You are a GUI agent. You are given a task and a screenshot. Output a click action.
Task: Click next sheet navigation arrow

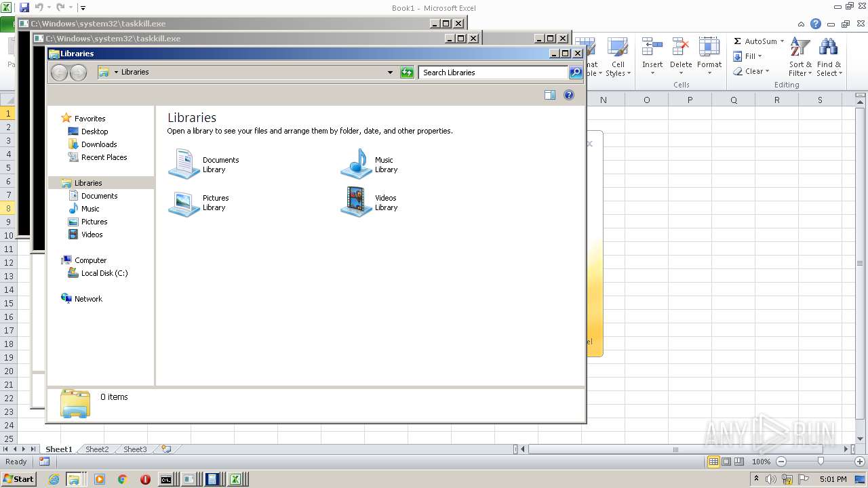24,449
